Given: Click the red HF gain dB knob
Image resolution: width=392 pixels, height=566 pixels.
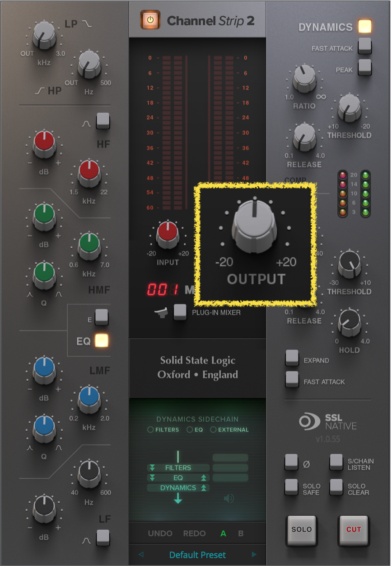Looking at the screenshot, I should [44, 144].
